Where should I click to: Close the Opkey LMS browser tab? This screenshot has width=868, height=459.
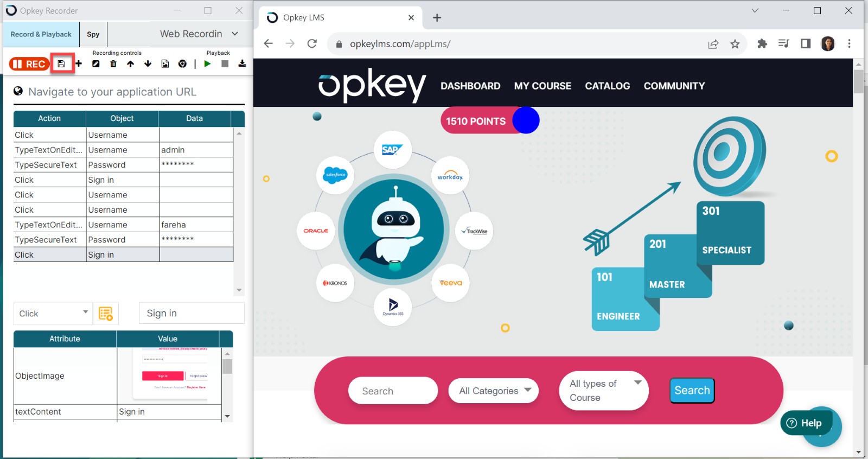pyautogui.click(x=411, y=18)
